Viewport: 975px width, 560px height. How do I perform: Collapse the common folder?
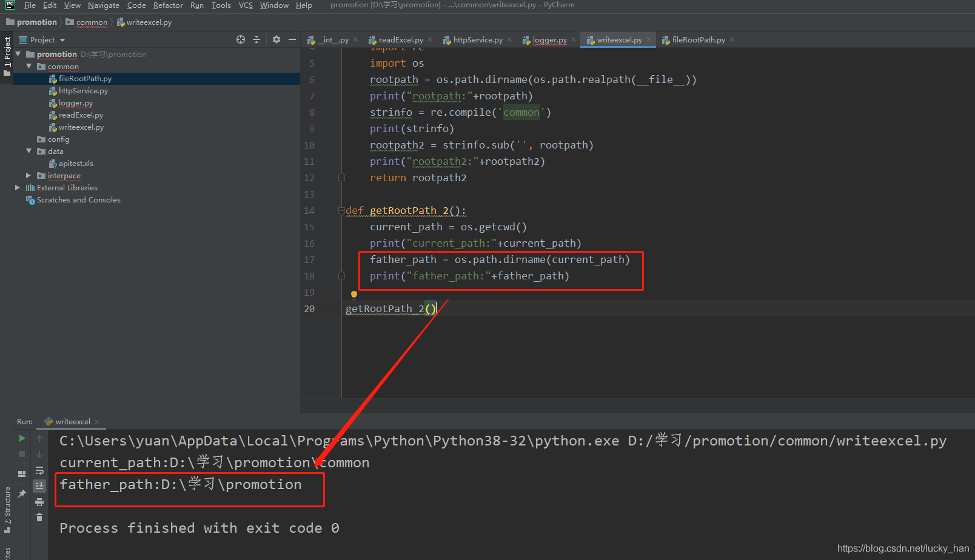(28, 66)
